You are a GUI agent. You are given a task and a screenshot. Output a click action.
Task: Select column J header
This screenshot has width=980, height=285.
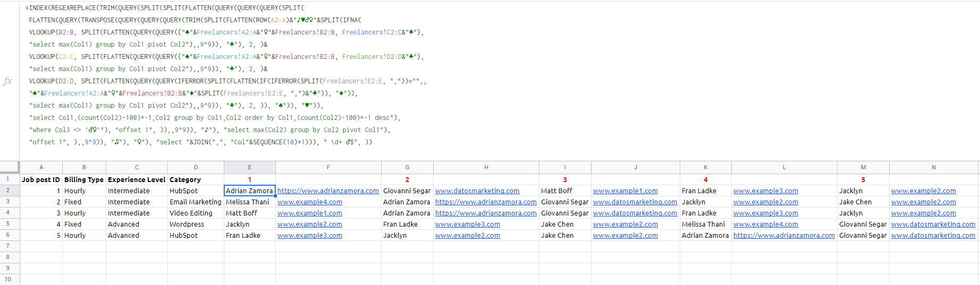click(x=636, y=167)
